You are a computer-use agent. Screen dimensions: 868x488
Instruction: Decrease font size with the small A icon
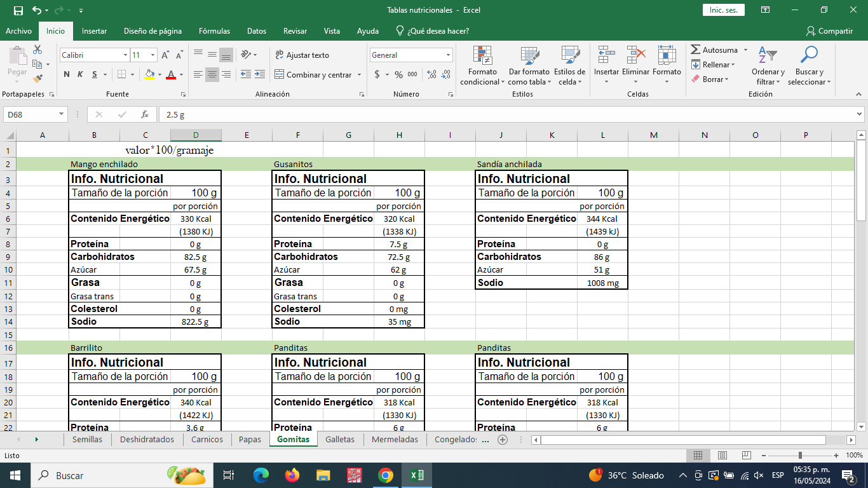[x=179, y=55]
